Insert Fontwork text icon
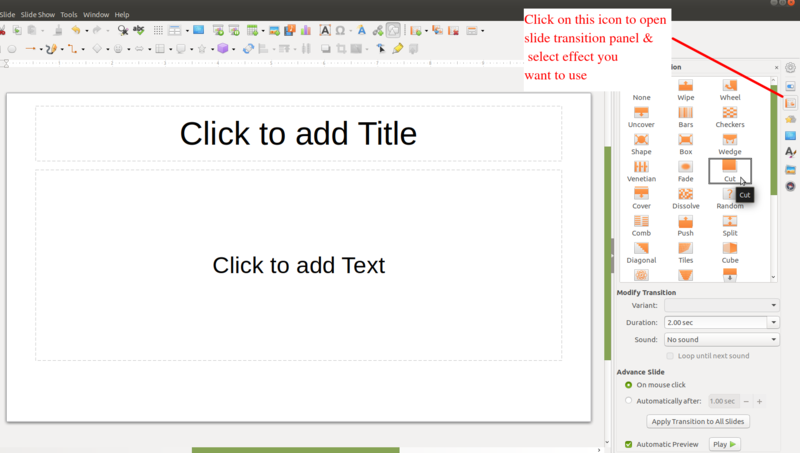This screenshot has height=453, width=800. point(361,31)
